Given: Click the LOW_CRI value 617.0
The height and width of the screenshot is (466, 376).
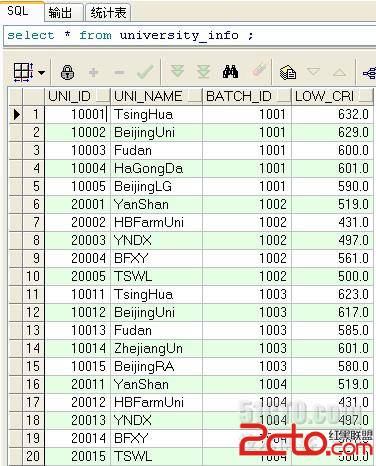Looking at the screenshot, I should click(x=332, y=312).
